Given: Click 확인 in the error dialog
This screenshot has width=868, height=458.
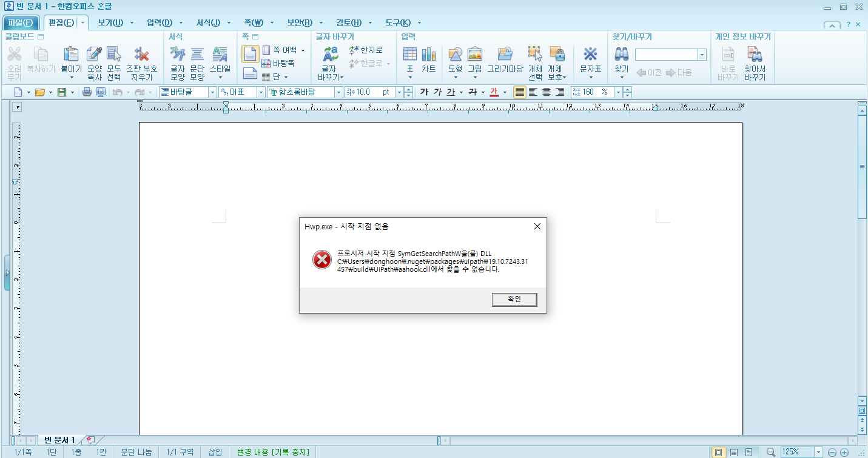Looking at the screenshot, I should (x=514, y=299).
